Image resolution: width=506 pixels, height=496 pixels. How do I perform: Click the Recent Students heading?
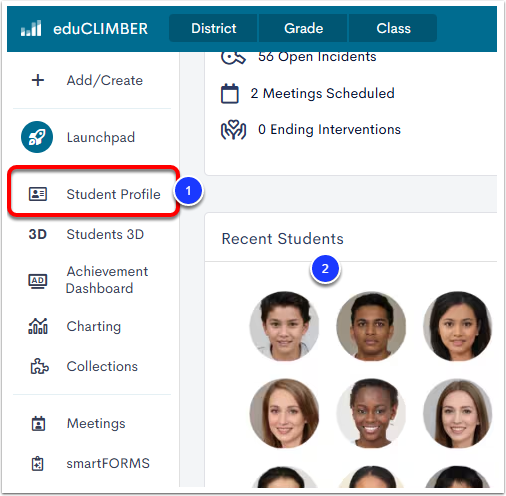282,239
